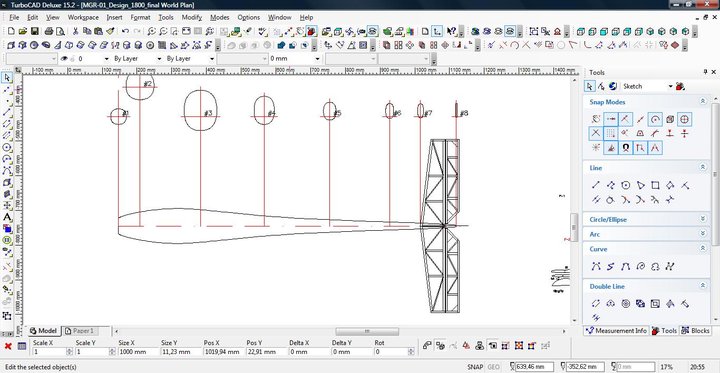Click the Tools tab at panel bottom
The height and width of the screenshot is (373, 720).
(664, 330)
